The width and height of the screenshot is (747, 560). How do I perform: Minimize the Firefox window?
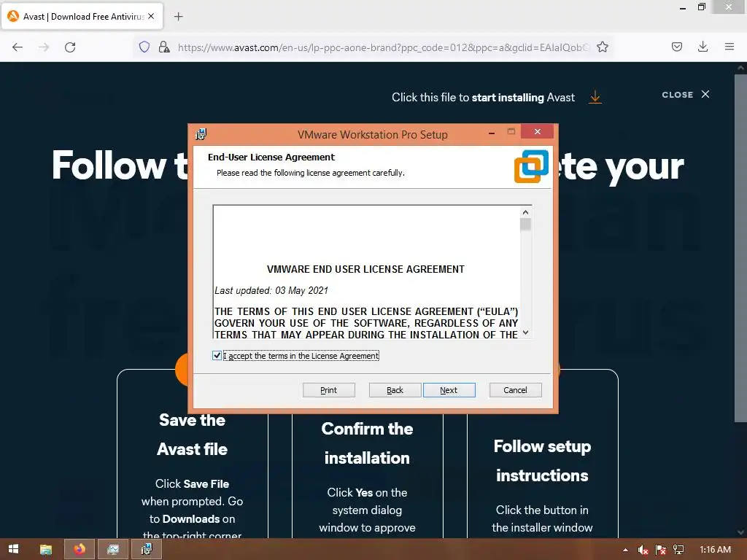[683, 7]
